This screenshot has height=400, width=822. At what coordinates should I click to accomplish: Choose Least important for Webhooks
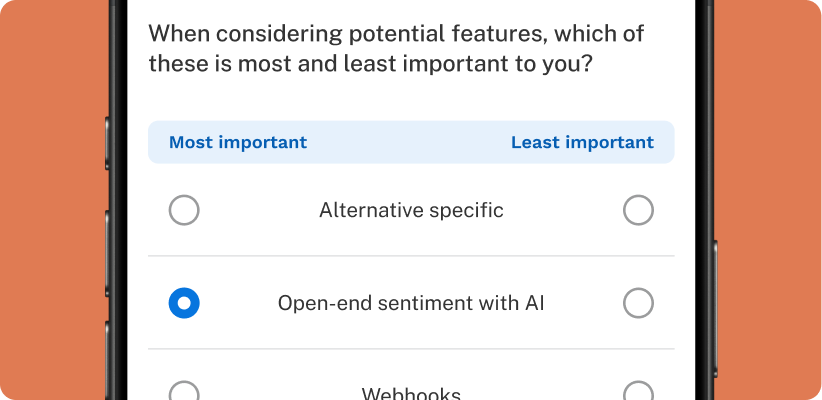coord(638,391)
